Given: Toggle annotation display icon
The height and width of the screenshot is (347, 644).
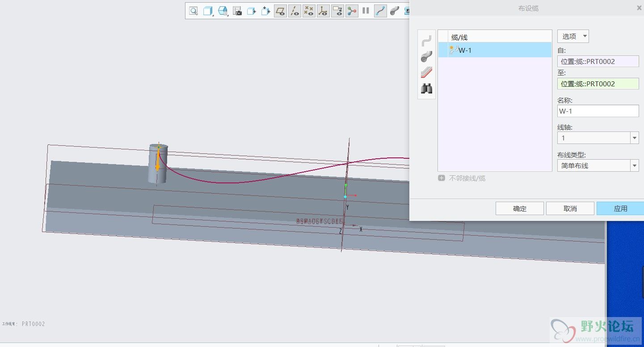Looking at the screenshot, I should [x=337, y=11].
